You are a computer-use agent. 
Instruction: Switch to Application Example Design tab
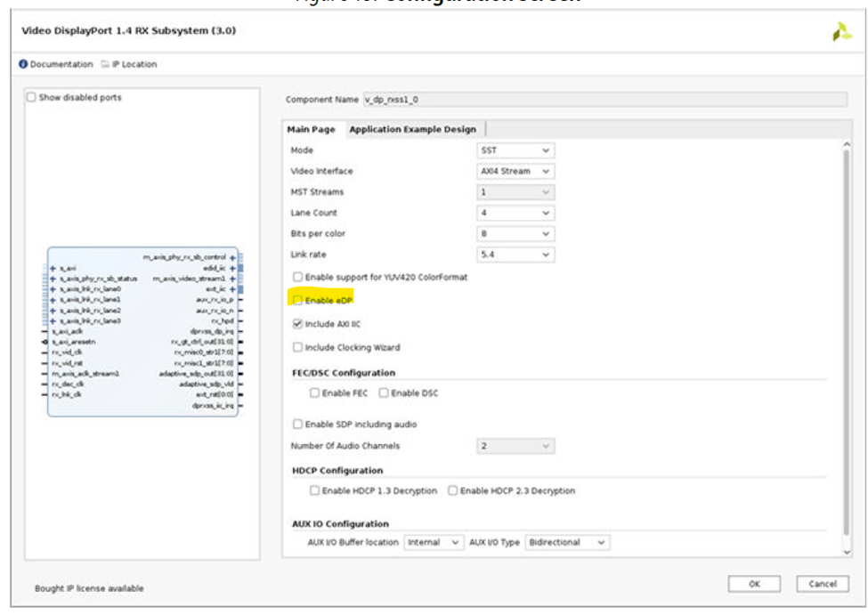412,129
